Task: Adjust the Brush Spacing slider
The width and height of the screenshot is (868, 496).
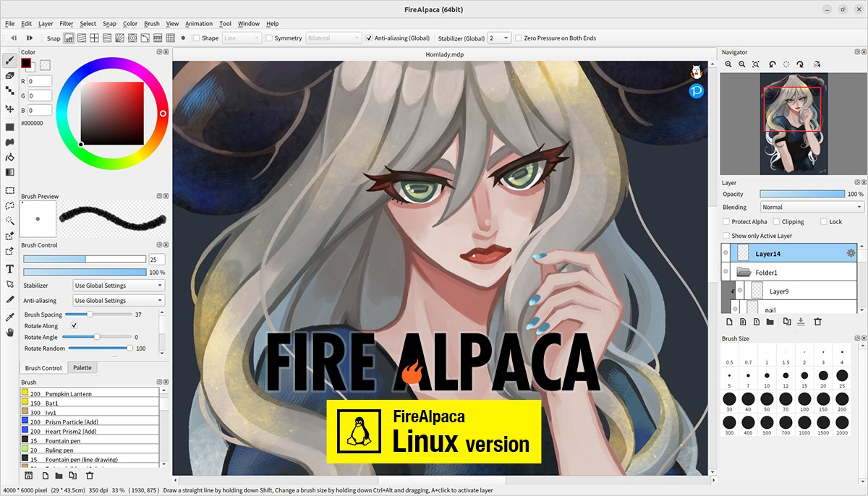Action: click(x=98, y=315)
